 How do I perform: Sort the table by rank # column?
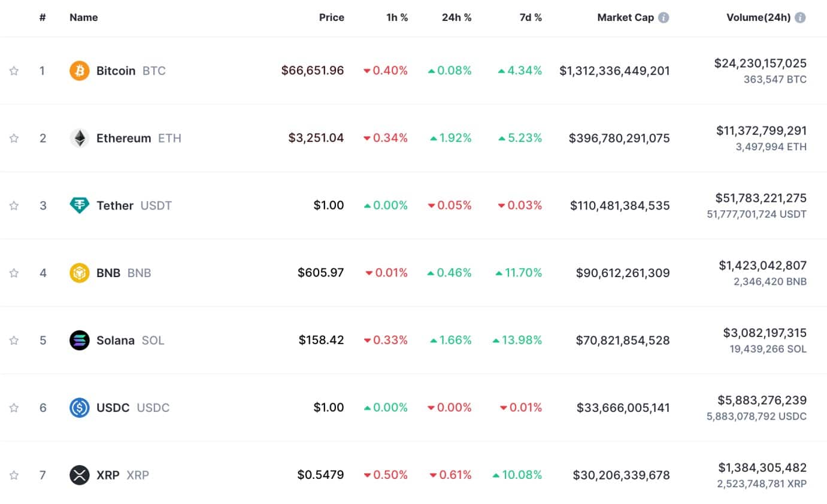tap(43, 17)
